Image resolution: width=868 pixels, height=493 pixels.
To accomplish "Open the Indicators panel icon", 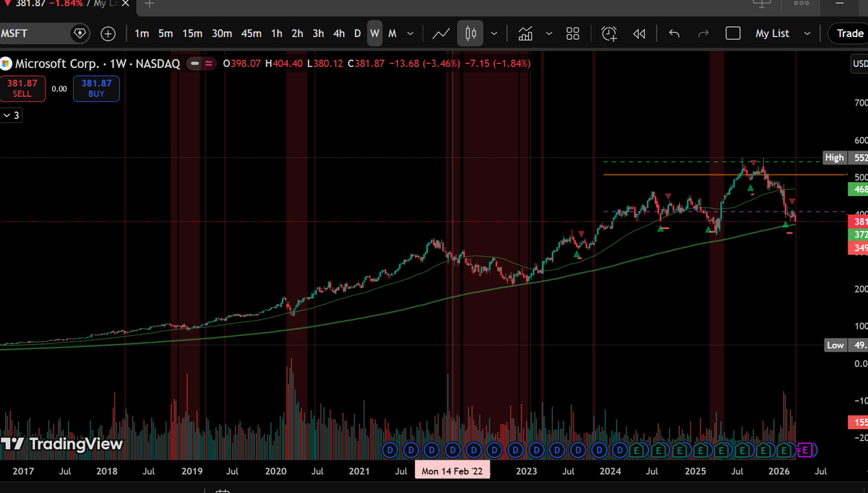I will (x=526, y=33).
